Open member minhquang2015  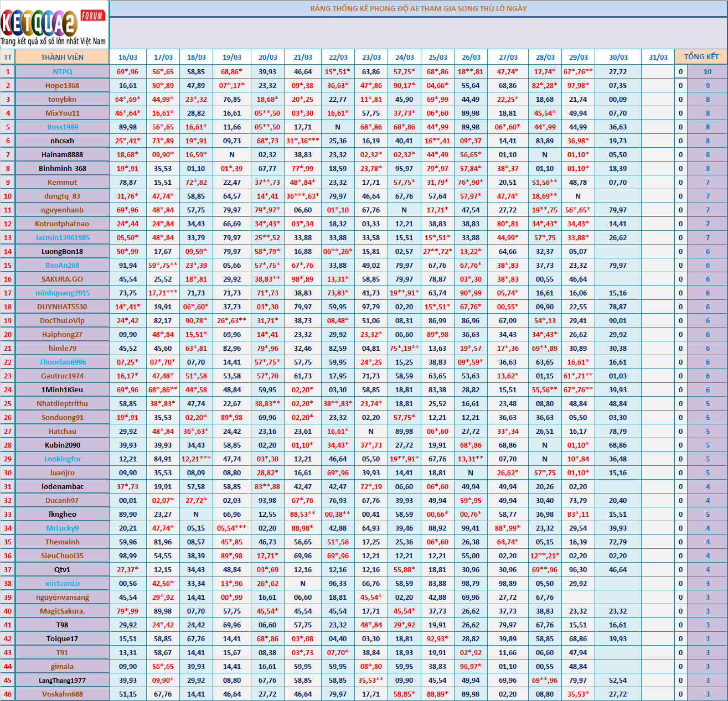[x=63, y=293]
